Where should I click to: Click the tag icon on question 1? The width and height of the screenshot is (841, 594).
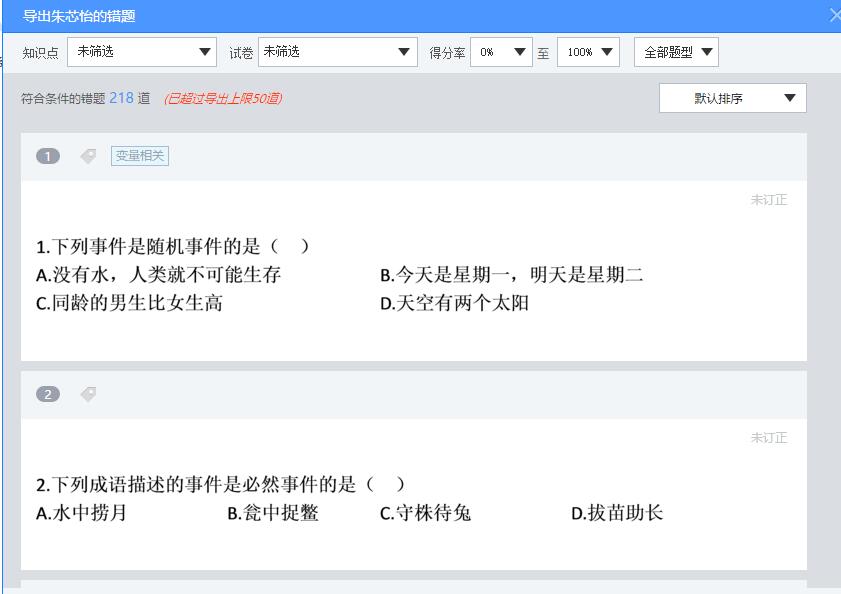pyautogui.click(x=88, y=156)
